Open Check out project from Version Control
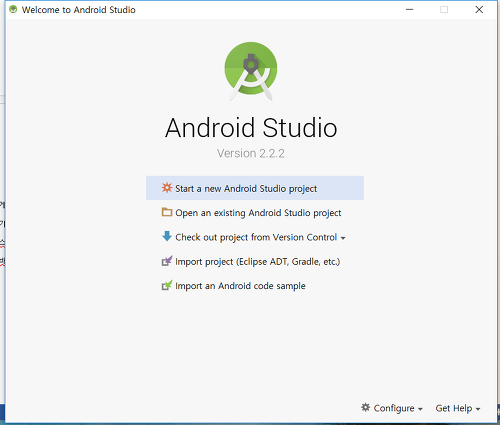Screen dimensions: 500x425 256,237
